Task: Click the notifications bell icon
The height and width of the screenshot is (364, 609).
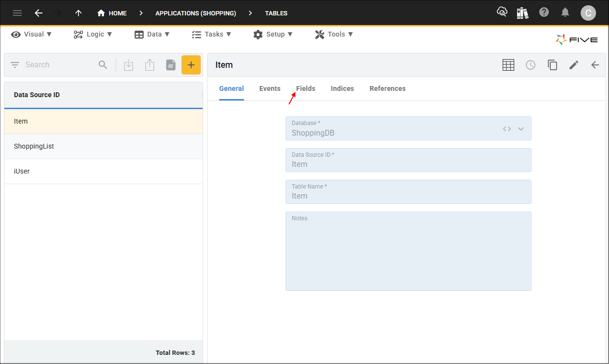Action: pyautogui.click(x=565, y=13)
